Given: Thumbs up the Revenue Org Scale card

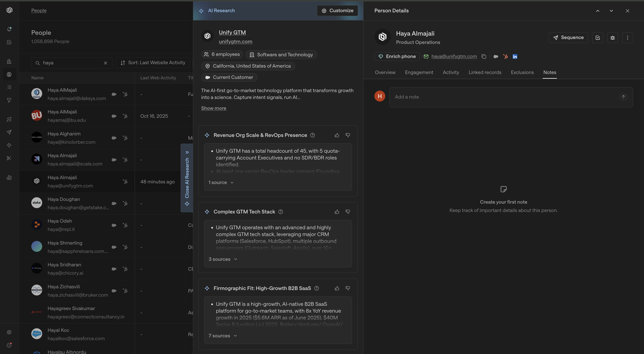Looking at the screenshot, I should tap(337, 135).
